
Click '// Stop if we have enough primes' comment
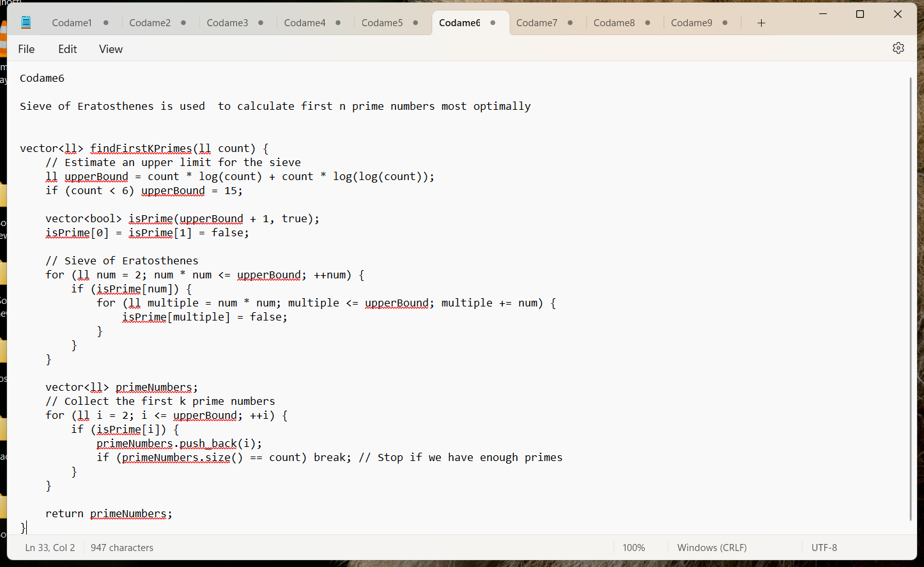[x=461, y=458]
